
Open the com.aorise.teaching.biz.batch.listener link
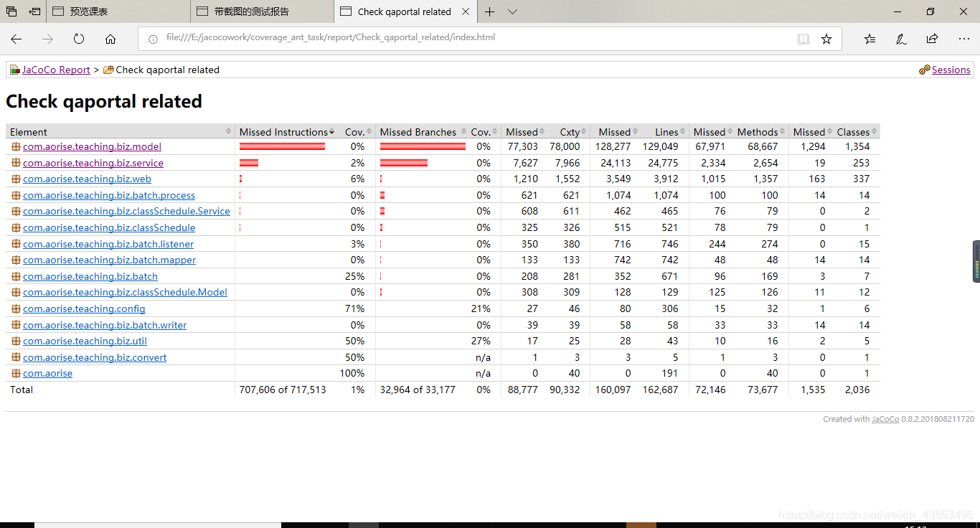(108, 244)
